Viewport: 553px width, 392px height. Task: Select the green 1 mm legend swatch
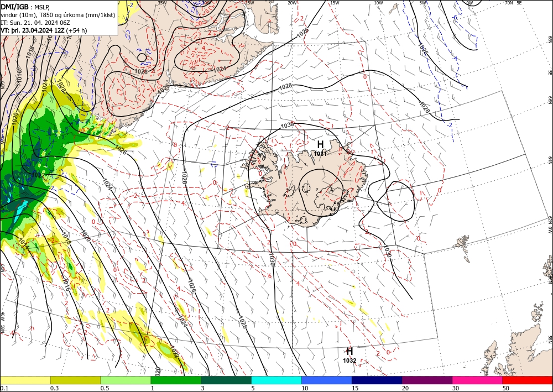click(x=176, y=380)
